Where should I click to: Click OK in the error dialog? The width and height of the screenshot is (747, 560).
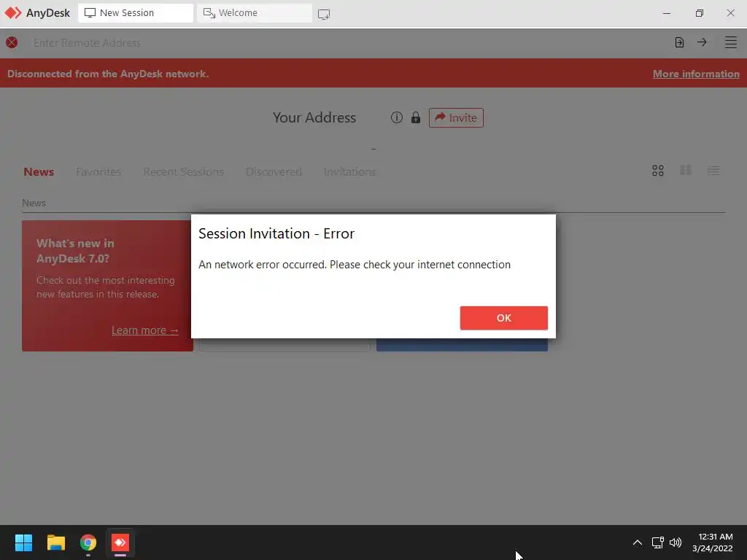(x=503, y=318)
